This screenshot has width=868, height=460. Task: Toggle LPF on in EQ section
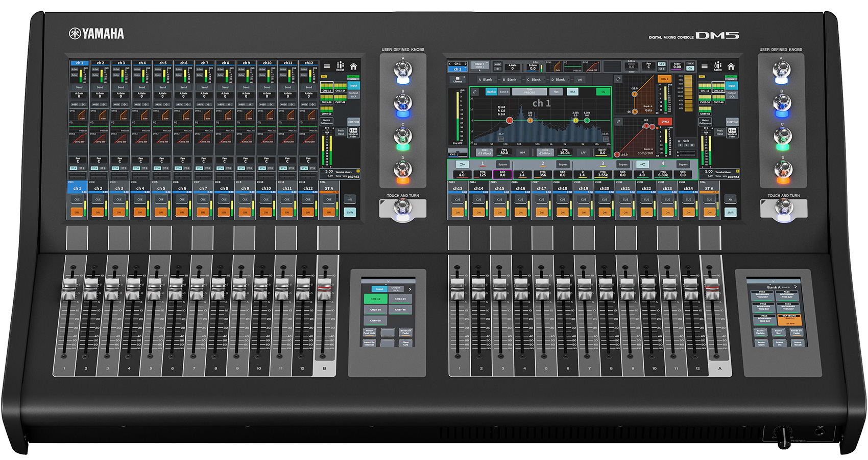pyautogui.click(x=583, y=152)
